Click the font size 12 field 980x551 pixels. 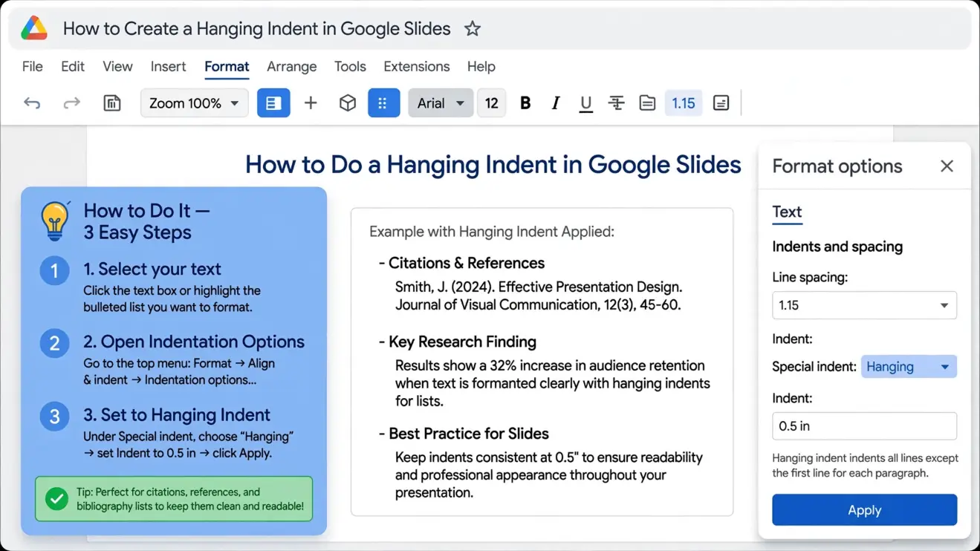[x=491, y=103]
